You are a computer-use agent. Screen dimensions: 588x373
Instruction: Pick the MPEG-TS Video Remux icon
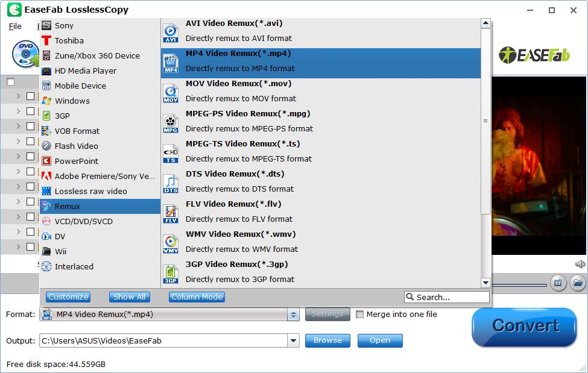pyautogui.click(x=171, y=153)
